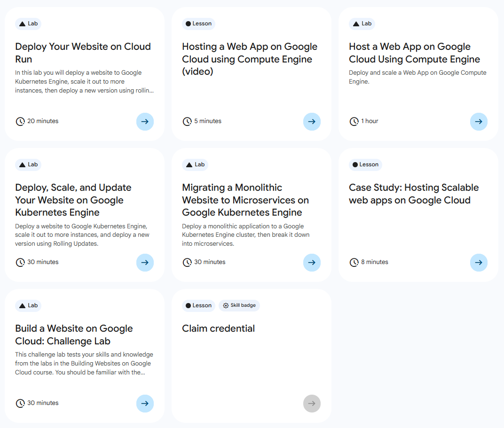Open title Build a Website on Google Cloud: Challenge Lab
This screenshot has height=428, width=504.
74,335
